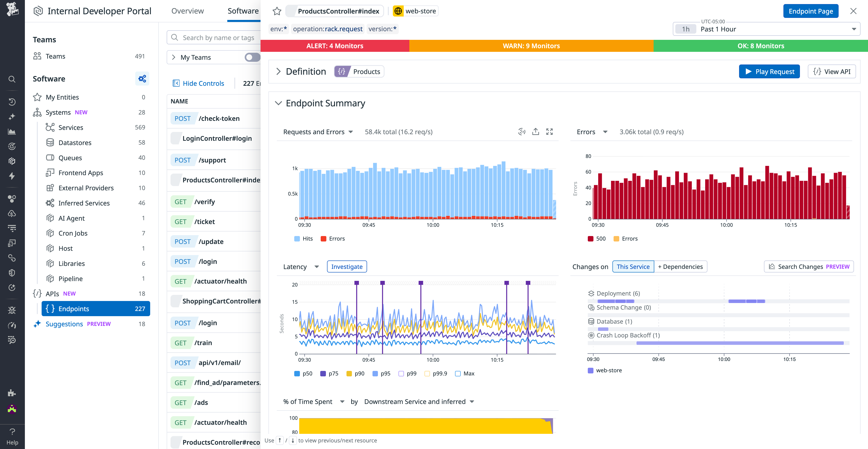The height and width of the screenshot is (449, 868).
Task: Click the security shield icon in the sidebar
Action: [x=12, y=273]
